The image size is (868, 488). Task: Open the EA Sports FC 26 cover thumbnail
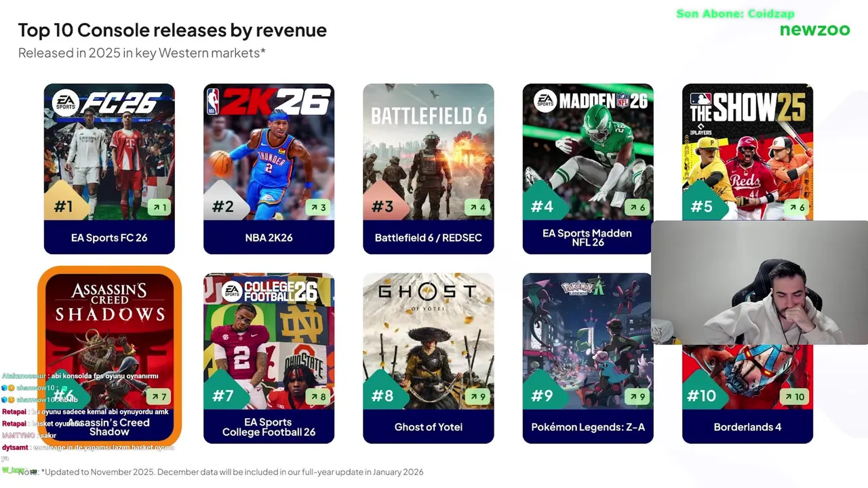coord(109,152)
